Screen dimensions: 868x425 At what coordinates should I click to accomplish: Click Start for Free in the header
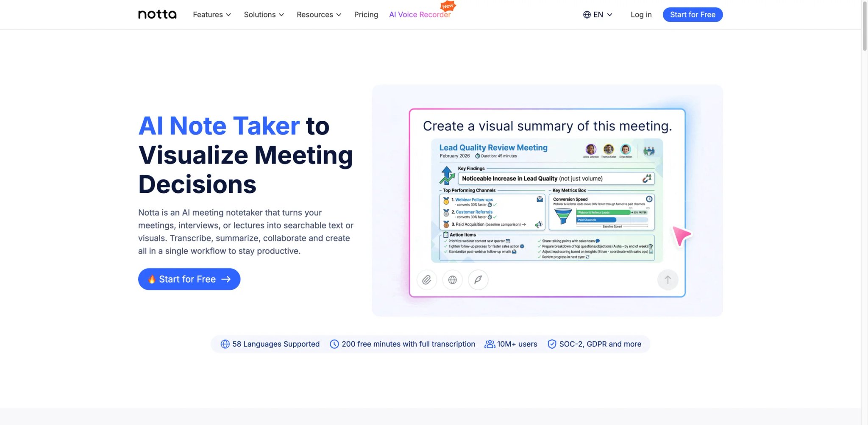click(x=693, y=14)
